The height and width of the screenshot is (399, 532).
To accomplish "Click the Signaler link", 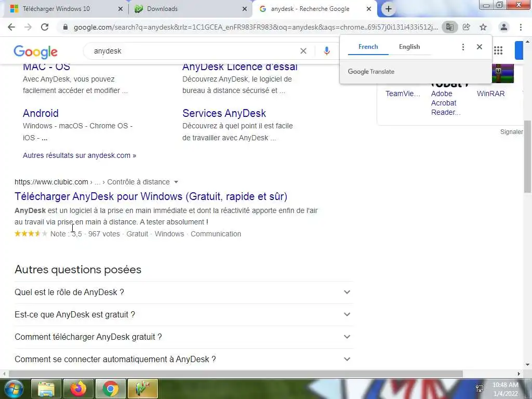I will pyautogui.click(x=511, y=131).
